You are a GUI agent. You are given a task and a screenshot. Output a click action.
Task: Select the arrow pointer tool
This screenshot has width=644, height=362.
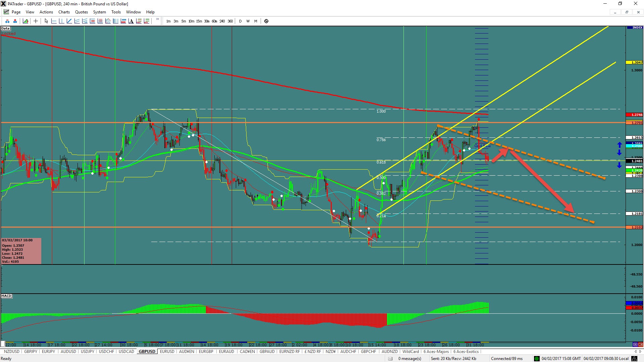46,21
